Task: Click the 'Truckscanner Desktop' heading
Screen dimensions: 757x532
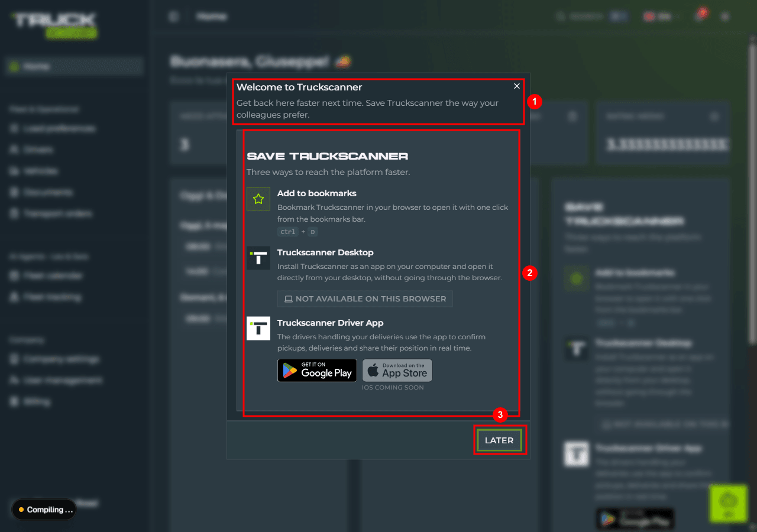Action: point(325,252)
